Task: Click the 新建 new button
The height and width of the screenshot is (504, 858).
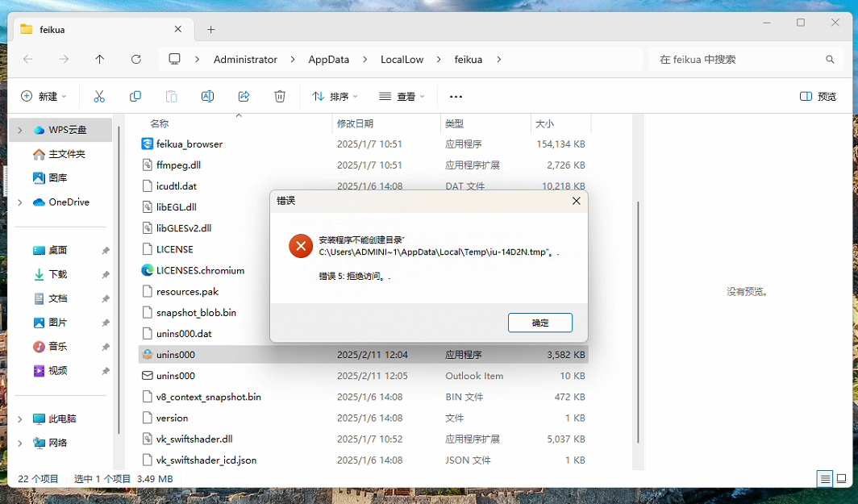Action: [x=44, y=96]
